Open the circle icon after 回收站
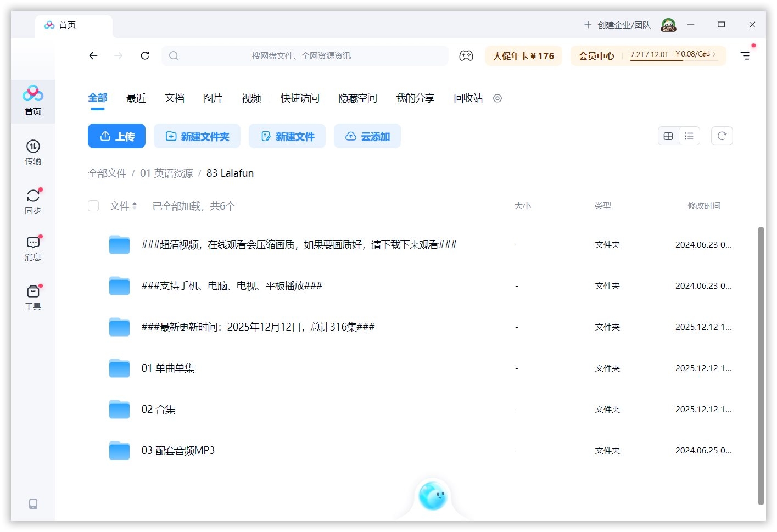The width and height of the screenshot is (777, 532). point(497,98)
